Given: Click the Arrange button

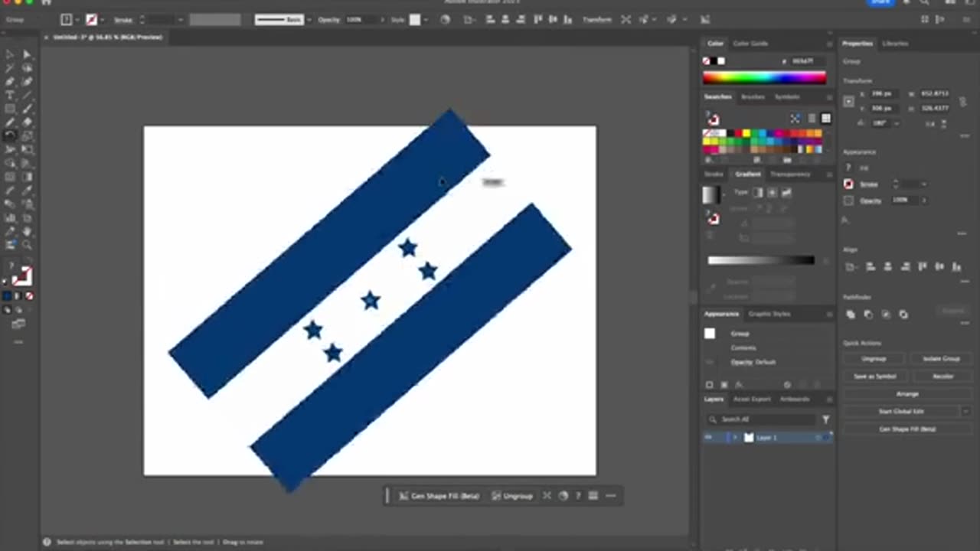Looking at the screenshot, I should [907, 393].
